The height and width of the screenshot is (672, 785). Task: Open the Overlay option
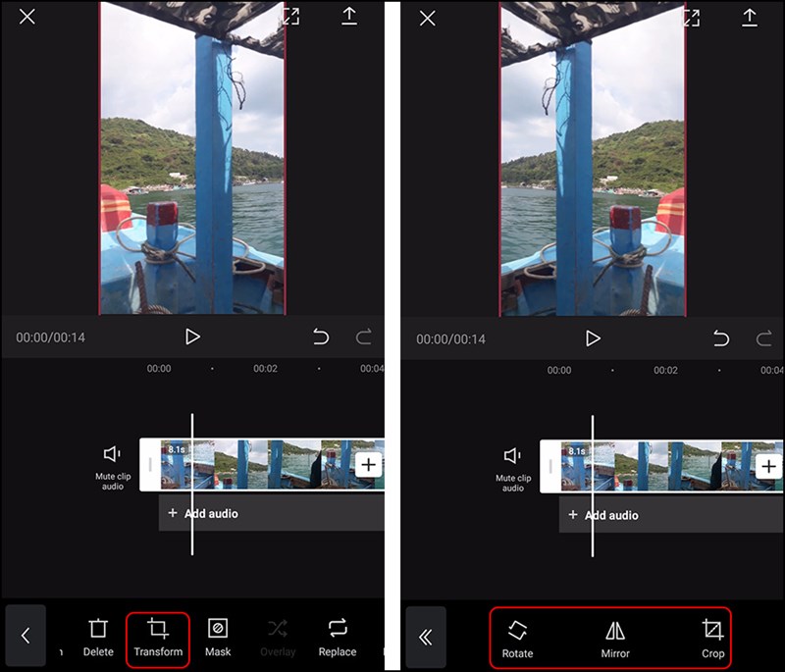tap(278, 637)
